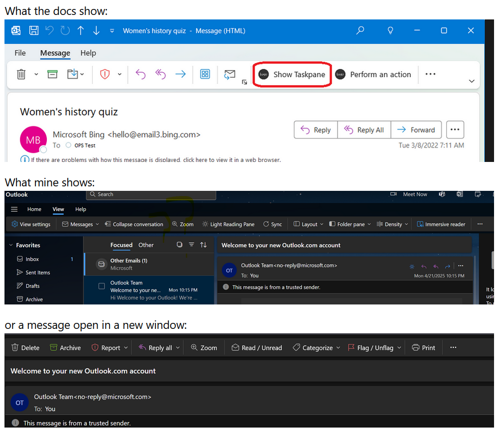Select the Message ribbon tab
Viewport: 504px width, 441px height.
click(x=55, y=53)
